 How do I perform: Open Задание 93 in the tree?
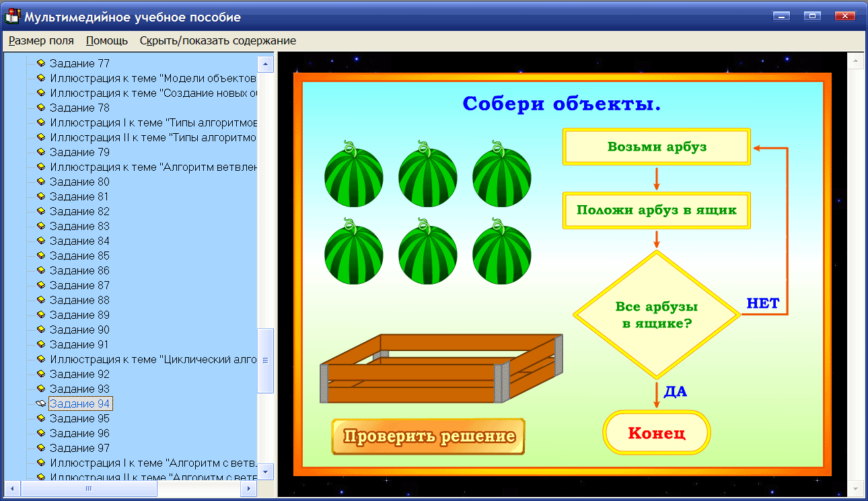pos(79,389)
